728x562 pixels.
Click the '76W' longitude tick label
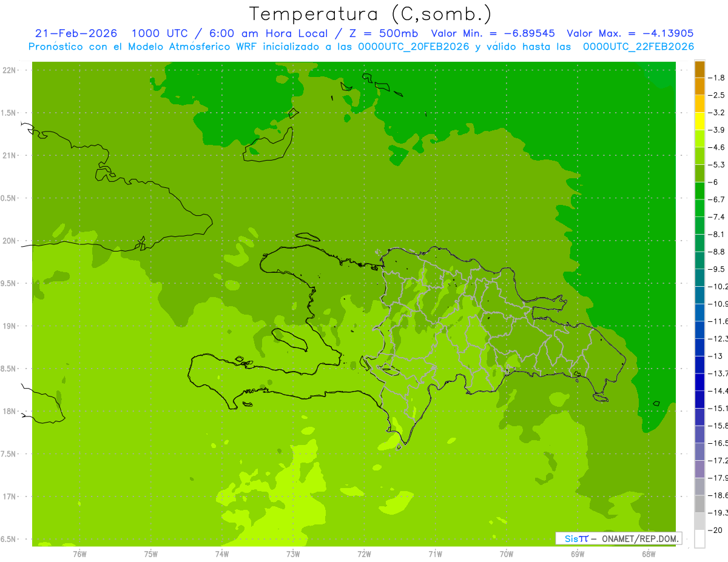[79, 553]
